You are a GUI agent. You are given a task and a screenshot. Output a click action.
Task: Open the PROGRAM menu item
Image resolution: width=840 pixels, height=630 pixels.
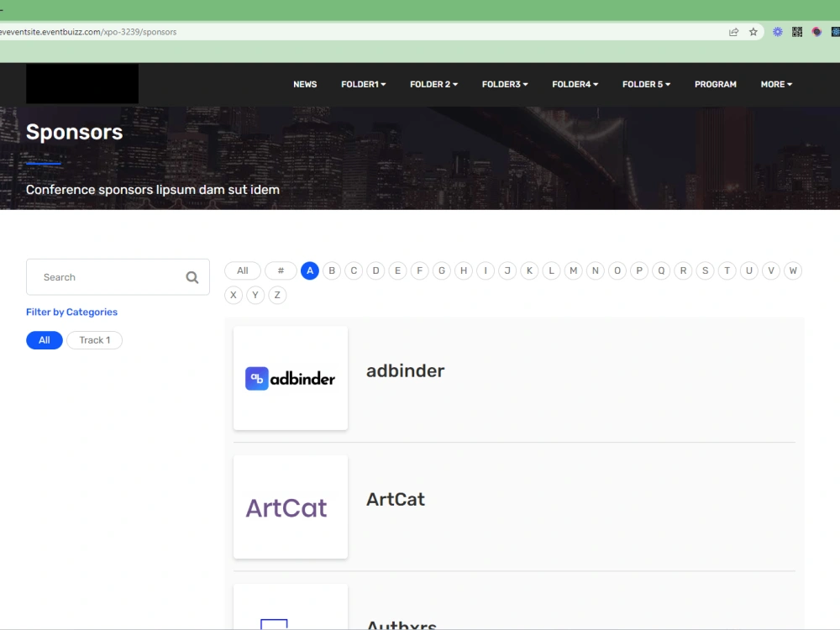[x=715, y=84]
